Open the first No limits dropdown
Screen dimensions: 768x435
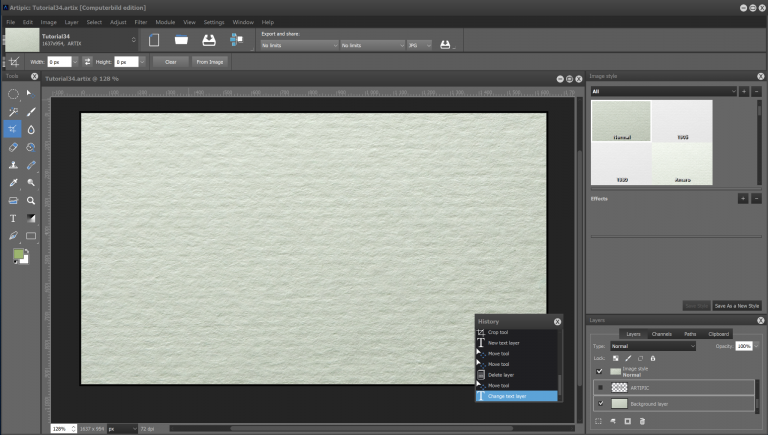[299, 45]
